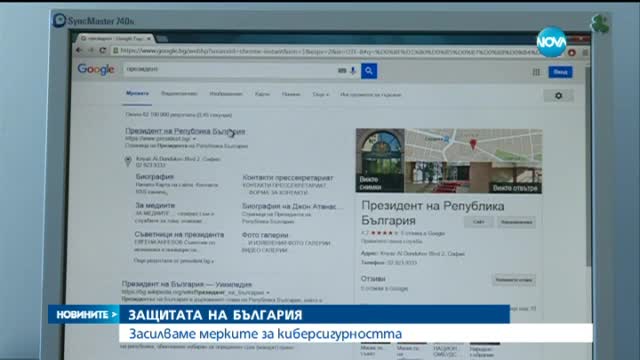Image resolution: width=640 pixels, height=360 pixels.
Task: Switch to the second search category tab
Action: click(x=179, y=94)
